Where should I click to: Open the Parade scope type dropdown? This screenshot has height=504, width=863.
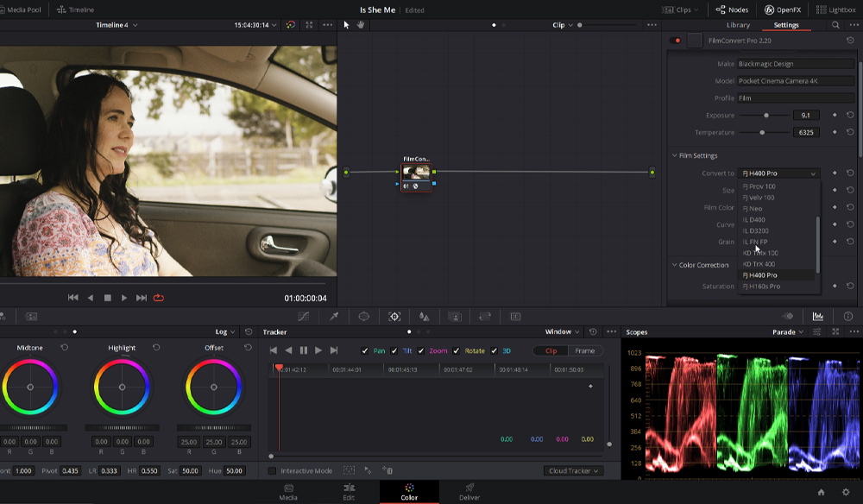[788, 331]
